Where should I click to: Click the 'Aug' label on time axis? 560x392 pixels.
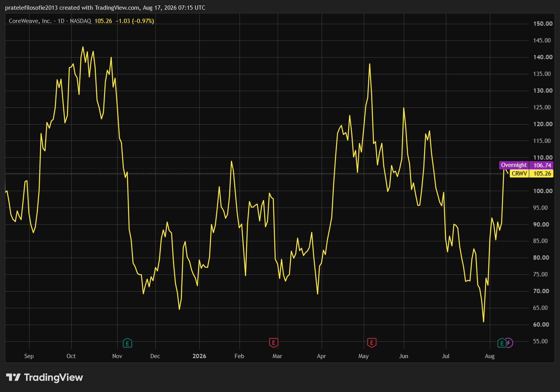point(490,356)
